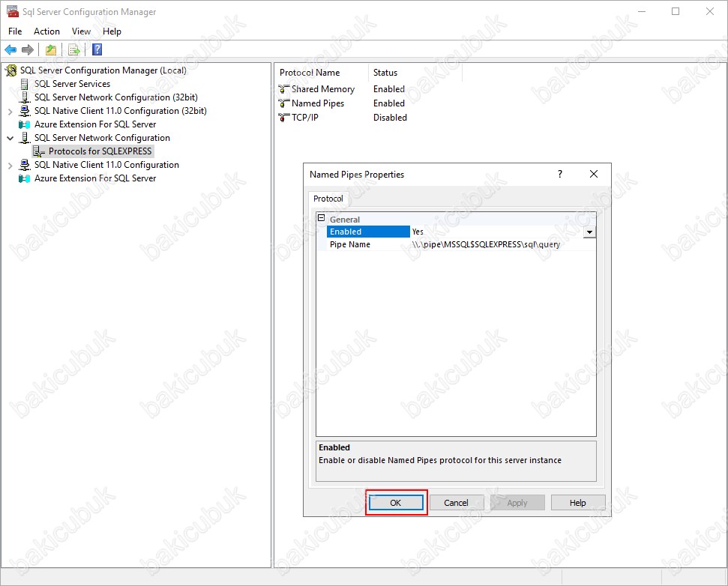Collapse the SQL Server Network Configuration node

click(10, 139)
